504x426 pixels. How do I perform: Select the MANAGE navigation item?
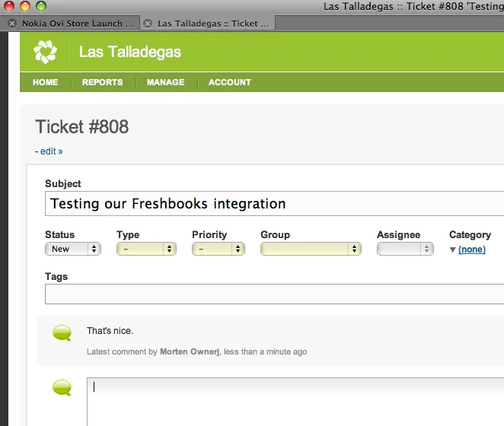coord(165,82)
